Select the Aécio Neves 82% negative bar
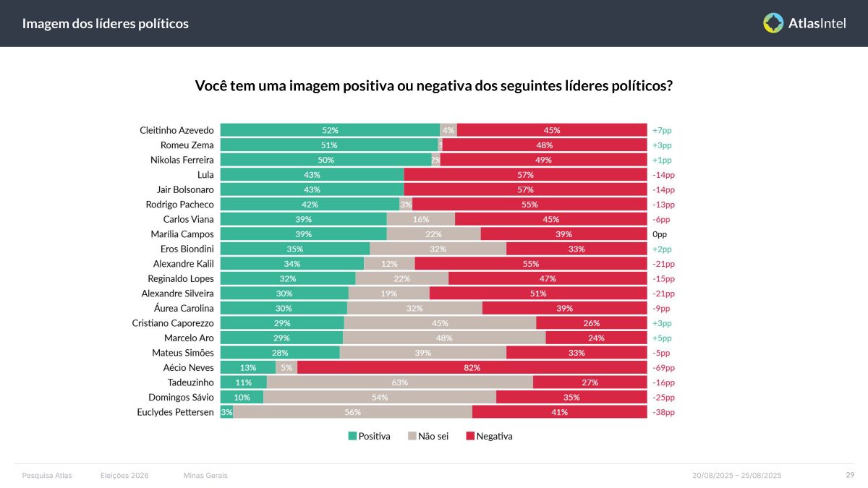Screen dimensions: 868x488 coord(472,367)
